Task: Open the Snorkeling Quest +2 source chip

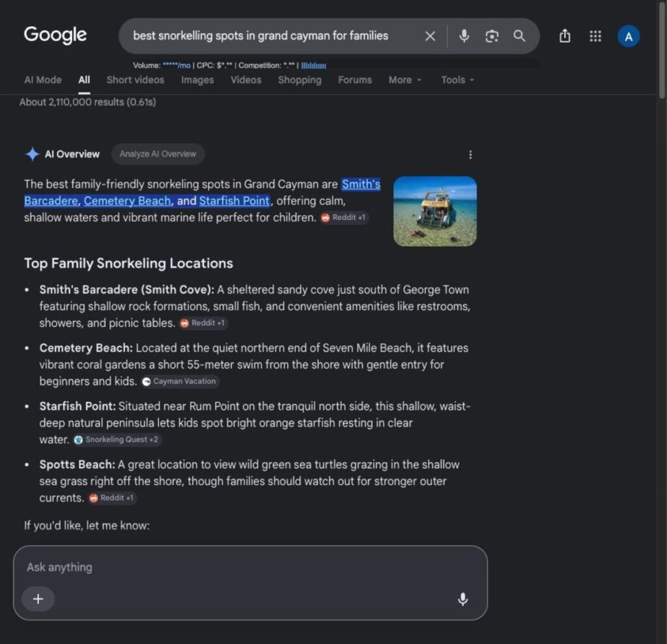Action: [117, 440]
